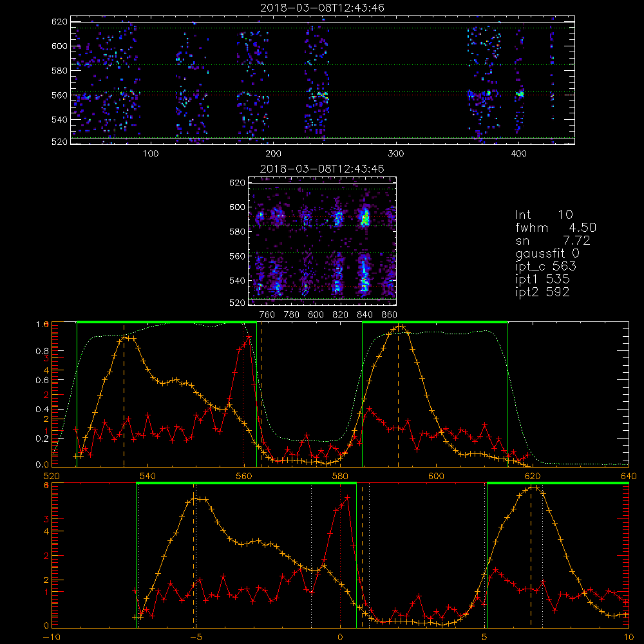Click the top green bar over the right window in the profile plot

(x=435, y=323)
